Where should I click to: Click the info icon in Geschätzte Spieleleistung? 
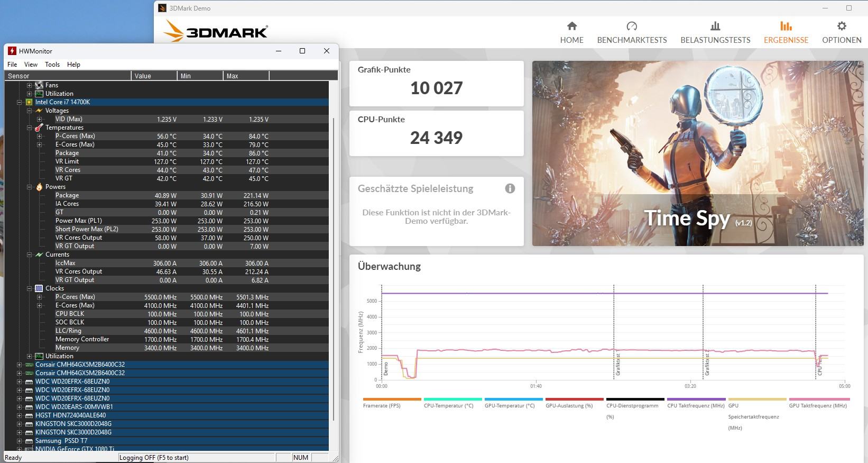click(510, 188)
